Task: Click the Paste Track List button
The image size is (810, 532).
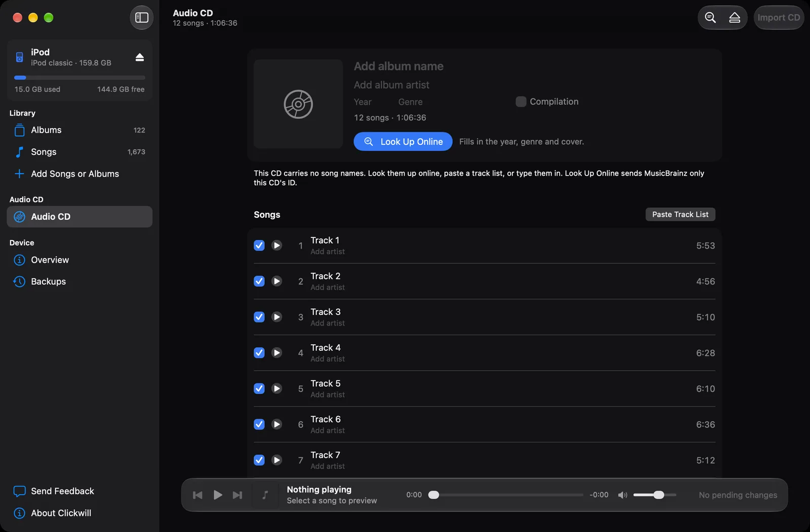Action: tap(680, 215)
